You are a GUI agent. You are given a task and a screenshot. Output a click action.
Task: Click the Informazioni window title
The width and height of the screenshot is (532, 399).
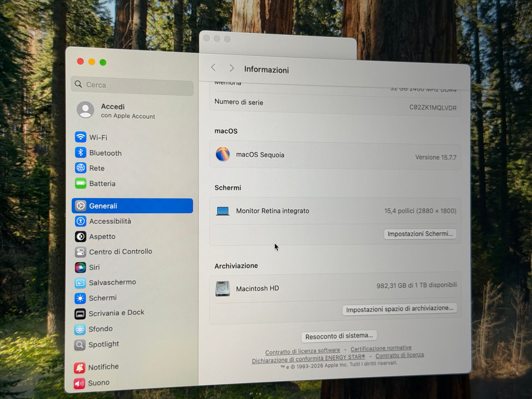click(266, 70)
